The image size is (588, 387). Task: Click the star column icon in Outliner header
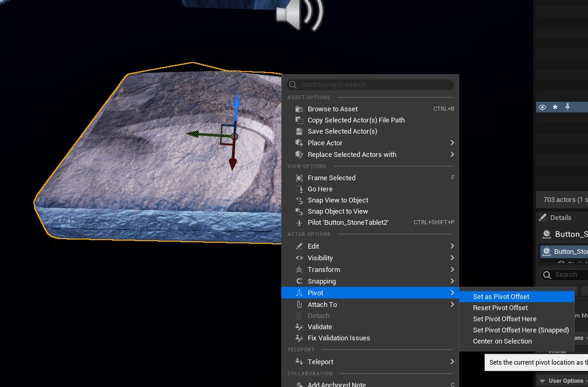(555, 108)
